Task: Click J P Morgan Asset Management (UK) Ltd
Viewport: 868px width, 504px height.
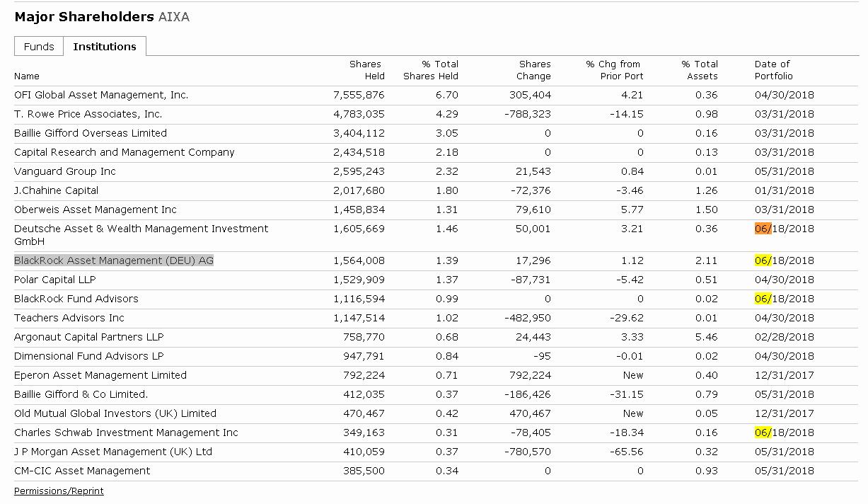Action: (x=113, y=452)
